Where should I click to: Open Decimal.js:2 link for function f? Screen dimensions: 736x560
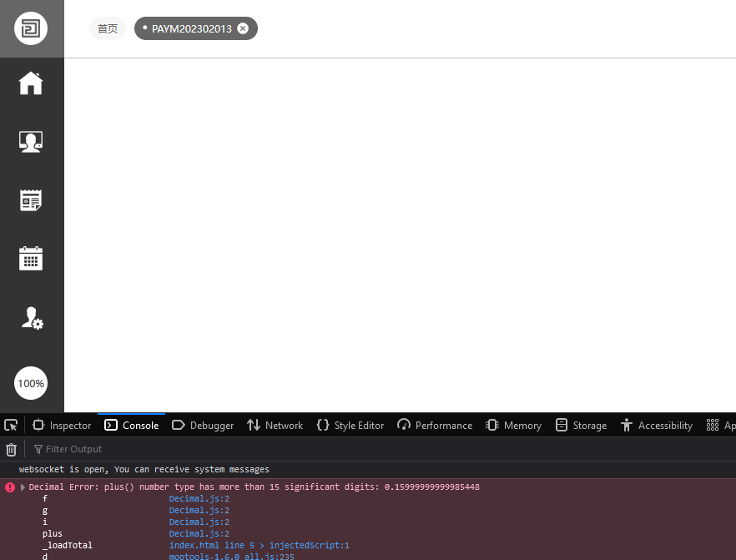(199, 498)
